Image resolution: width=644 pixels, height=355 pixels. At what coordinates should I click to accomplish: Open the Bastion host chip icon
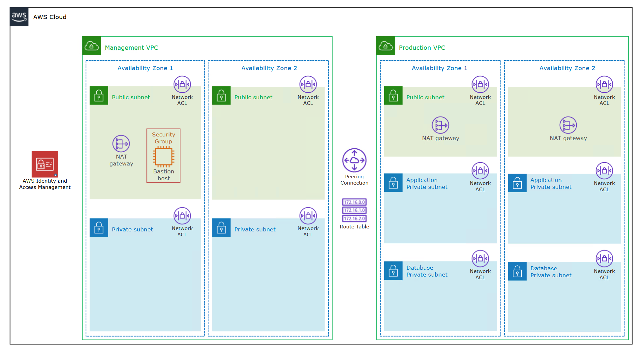pyautogui.click(x=163, y=156)
